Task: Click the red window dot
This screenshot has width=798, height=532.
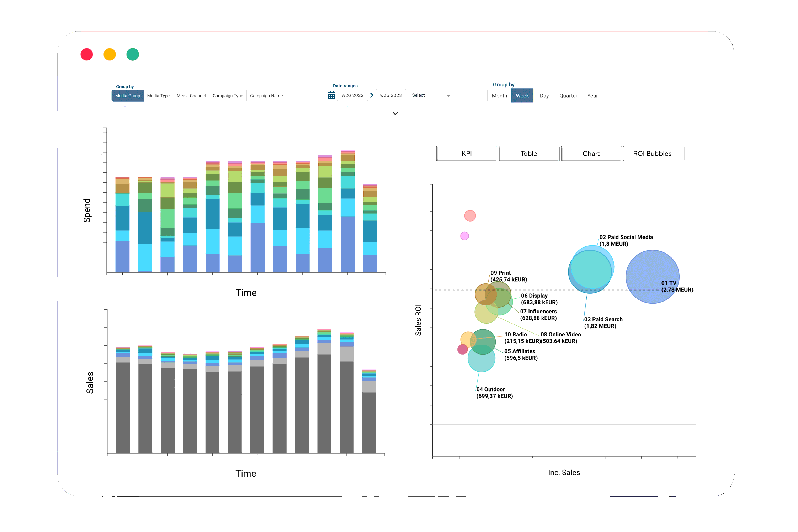Action: (x=87, y=54)
